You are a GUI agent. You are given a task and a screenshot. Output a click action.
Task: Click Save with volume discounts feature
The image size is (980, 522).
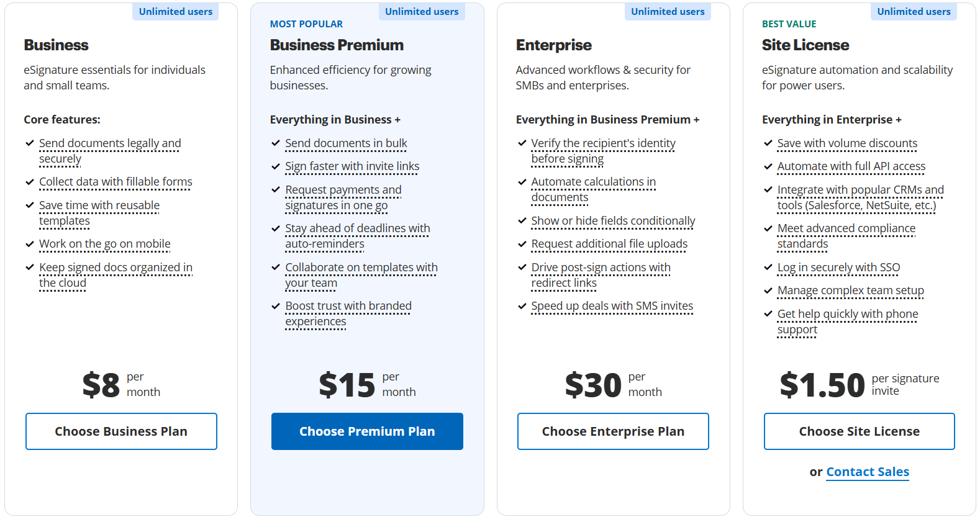coord(847,143)
